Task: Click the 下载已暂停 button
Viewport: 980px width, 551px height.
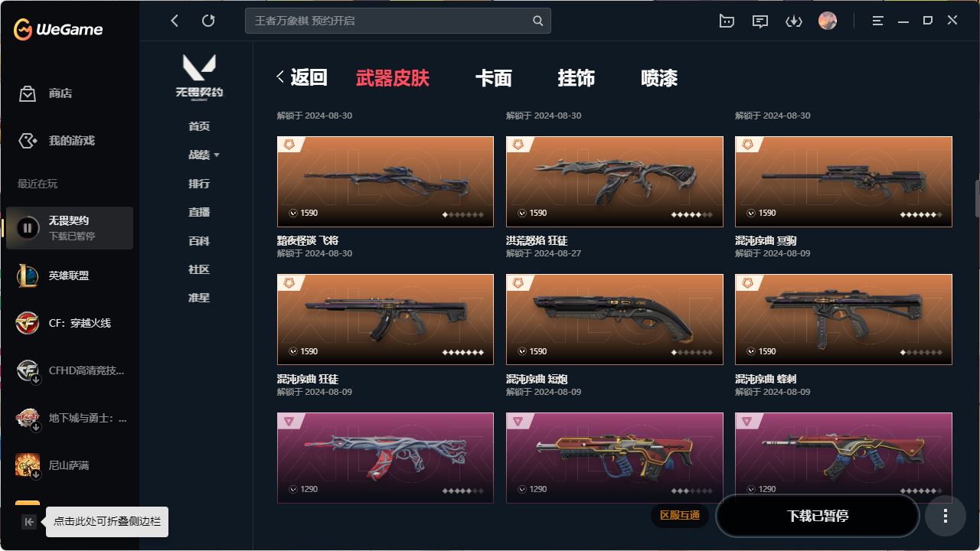Action: coord(818,516)
